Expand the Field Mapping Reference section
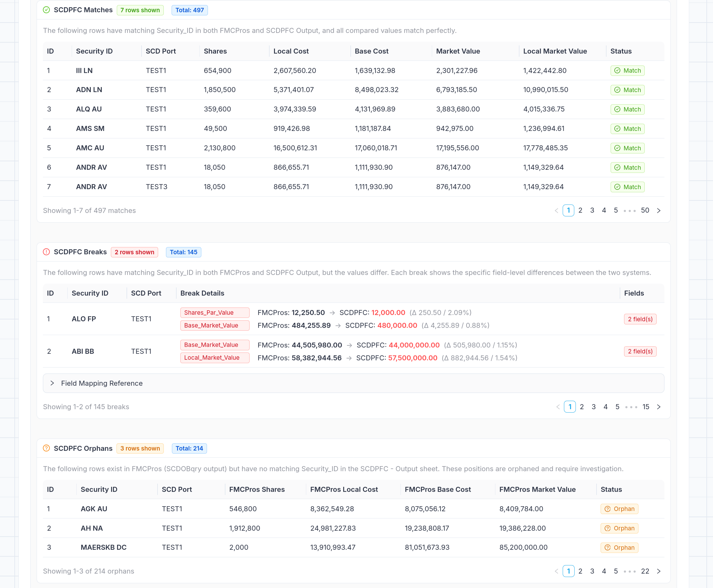The width and height of the screenshot is (713, 588). [353, 383]
